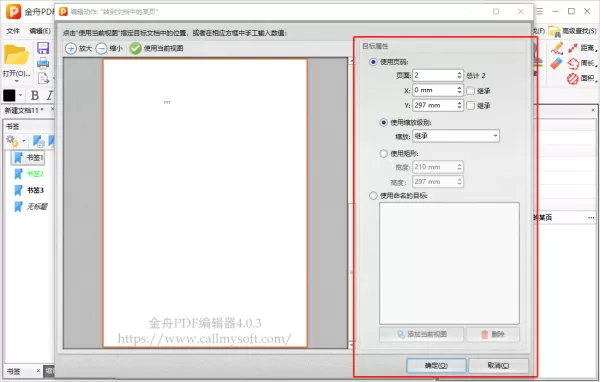Screen dimensions: 600x382
Task: Click the 宽度 210 mm stepper arrows
Action: pos(460,167)
